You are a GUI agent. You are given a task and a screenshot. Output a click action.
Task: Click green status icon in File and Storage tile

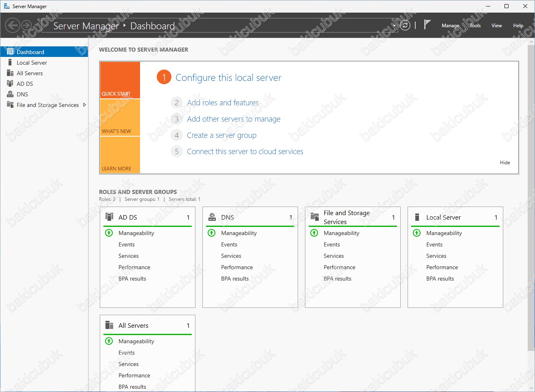point(314,233)
